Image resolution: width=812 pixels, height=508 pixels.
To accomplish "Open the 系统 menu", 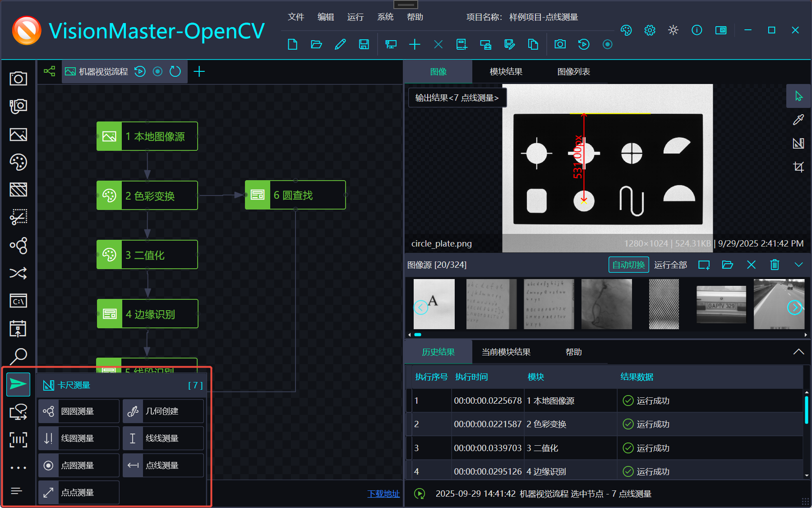I will pos(385,17).
